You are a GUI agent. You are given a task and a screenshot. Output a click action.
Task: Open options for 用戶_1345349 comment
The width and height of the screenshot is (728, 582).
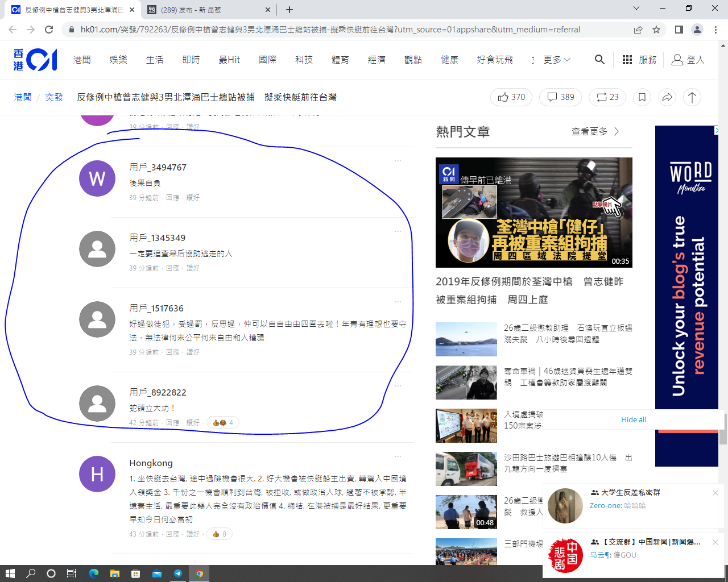pos(398,231)
